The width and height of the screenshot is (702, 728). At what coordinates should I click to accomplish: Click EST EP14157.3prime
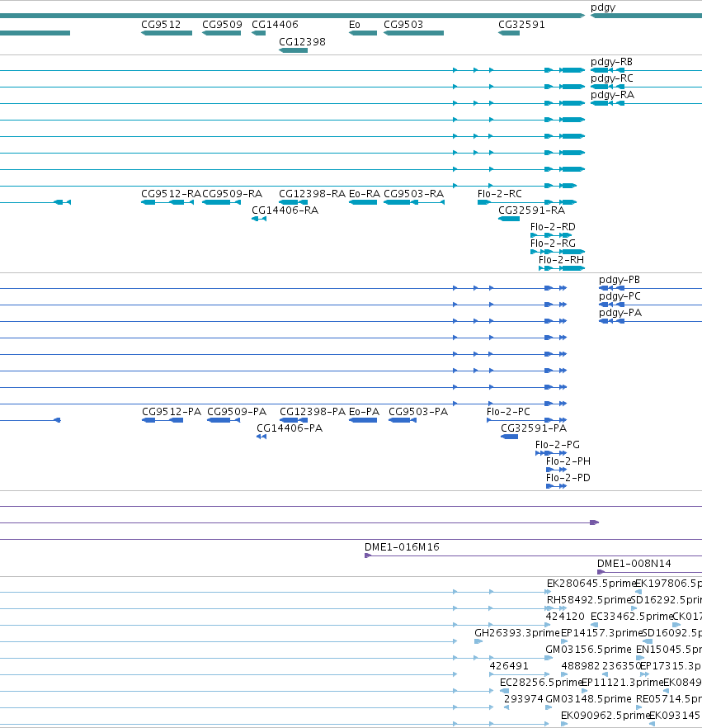pyautogui.click(x=565, y=641)
